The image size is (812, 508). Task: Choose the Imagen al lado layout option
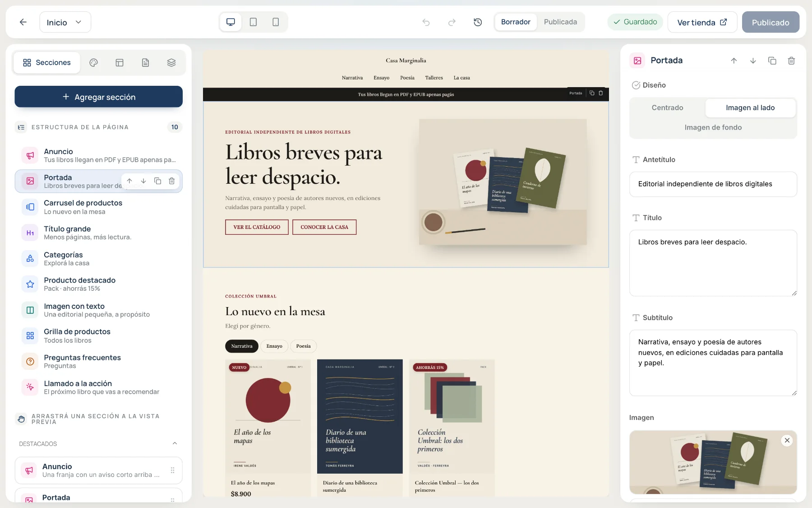750,107
